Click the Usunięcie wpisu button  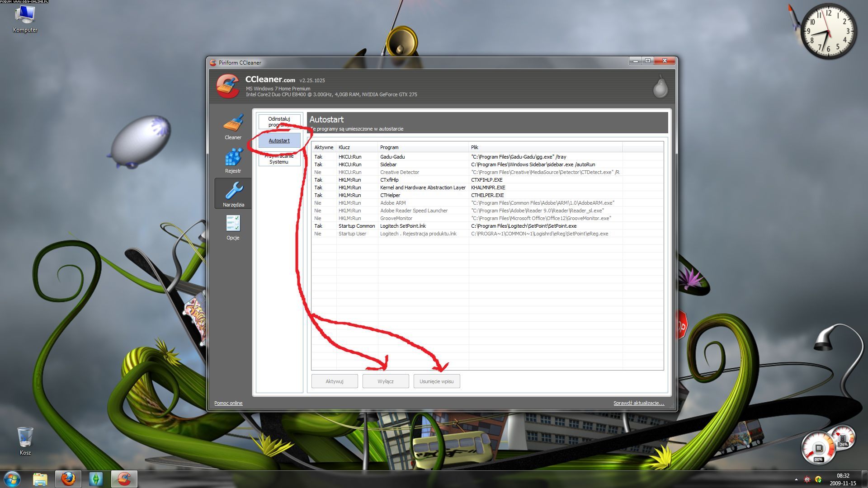coord(437,381)
